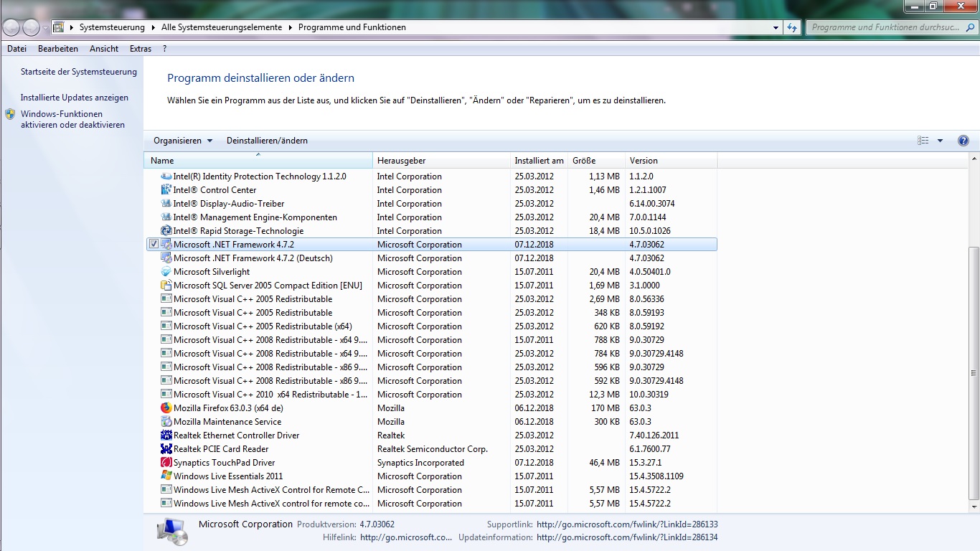The width and height of the screenshot is (980, 551).
Task: Click the SQL Server 2005 Compact Edition icon
Action: point(166,286)
